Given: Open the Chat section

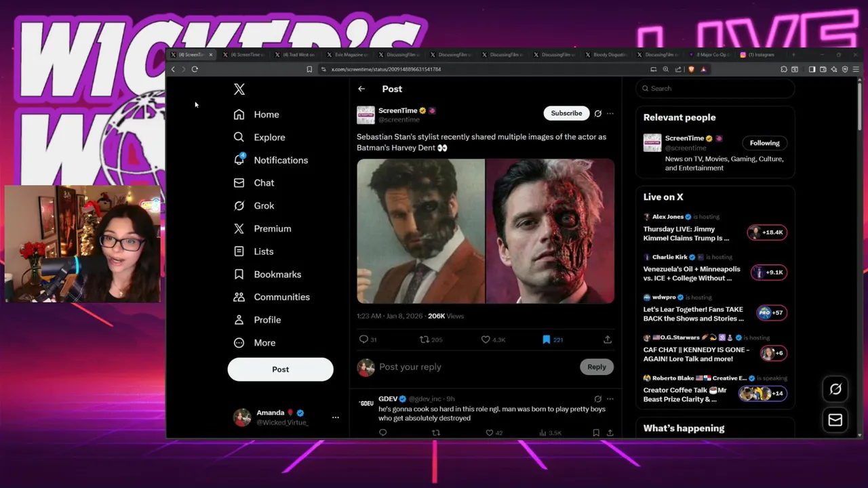Looking at the screenshot, I should [254, 183].
